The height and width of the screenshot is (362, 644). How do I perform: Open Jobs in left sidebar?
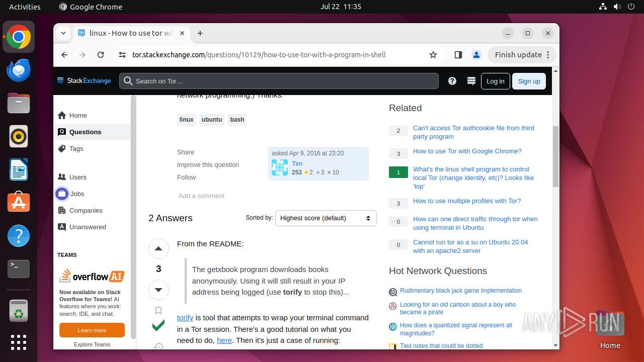92,194
